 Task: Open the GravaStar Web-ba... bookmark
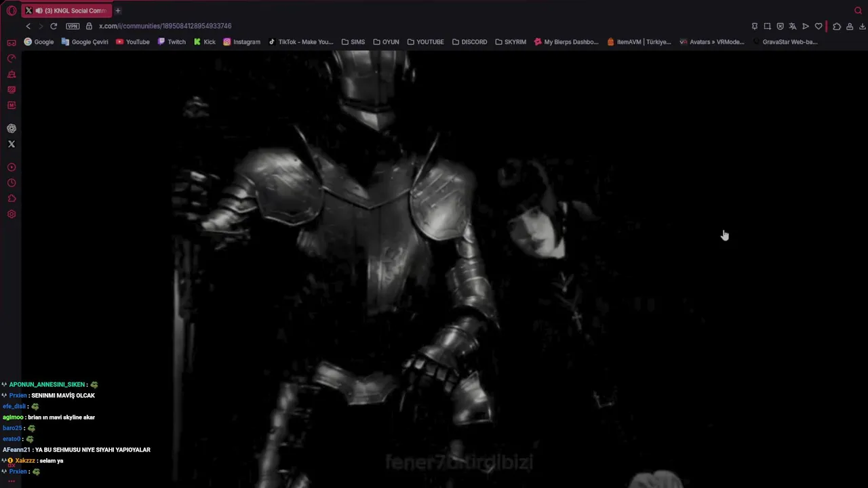point(785,42)
